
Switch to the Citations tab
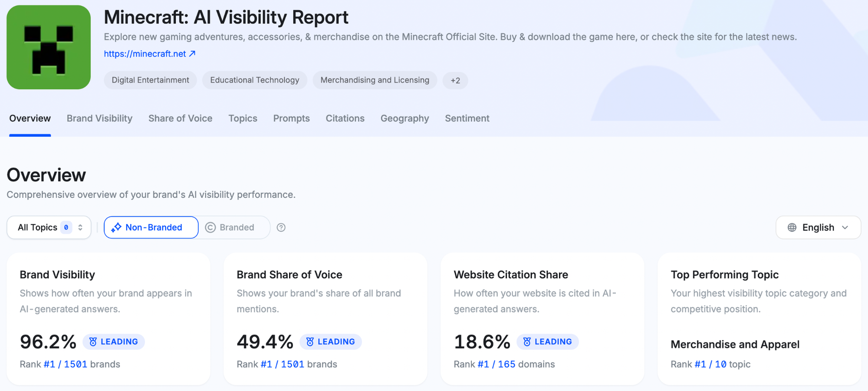pos(345,118)
